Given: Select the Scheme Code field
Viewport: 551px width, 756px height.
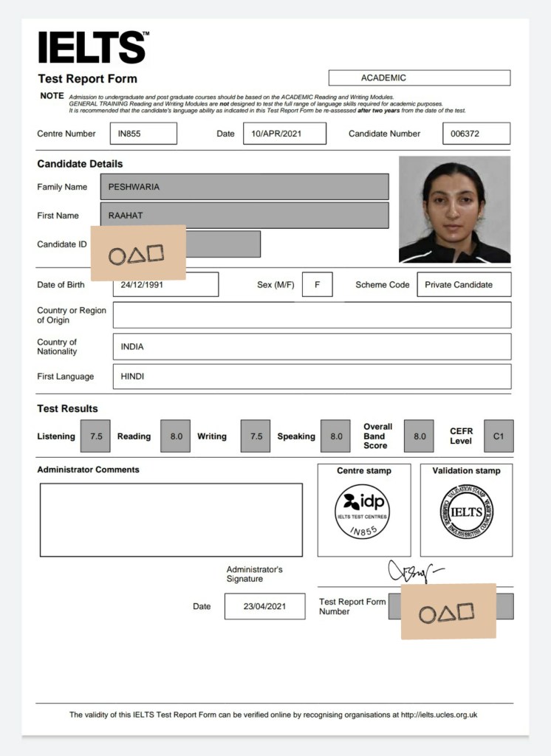Looking at the screenshot, I should (464, 284).
